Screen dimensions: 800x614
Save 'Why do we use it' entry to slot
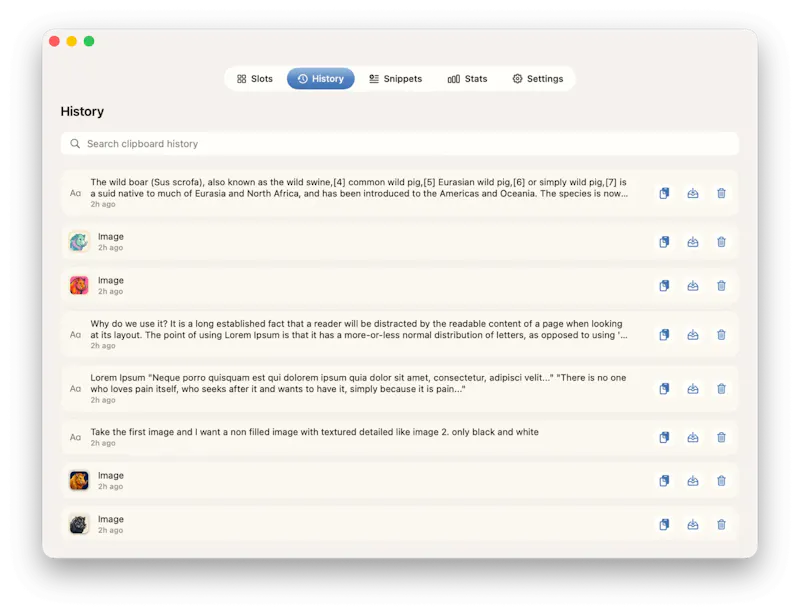coord(692,335)
